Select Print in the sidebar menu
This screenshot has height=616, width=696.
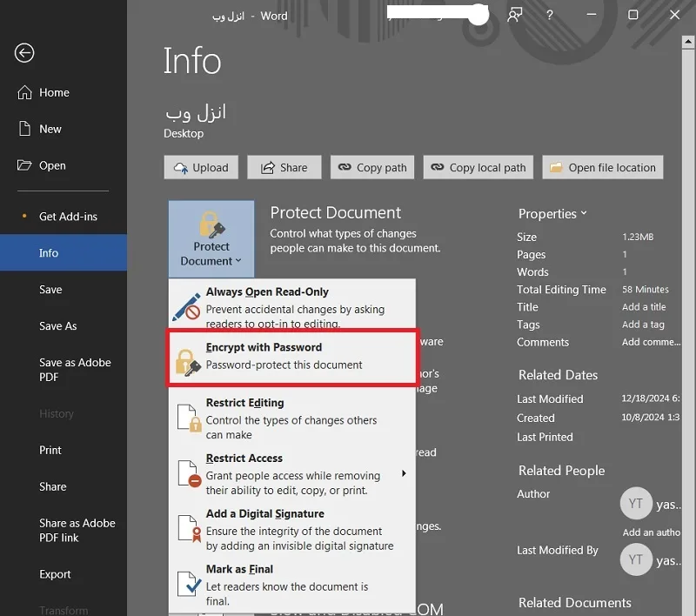coord(50,450)
